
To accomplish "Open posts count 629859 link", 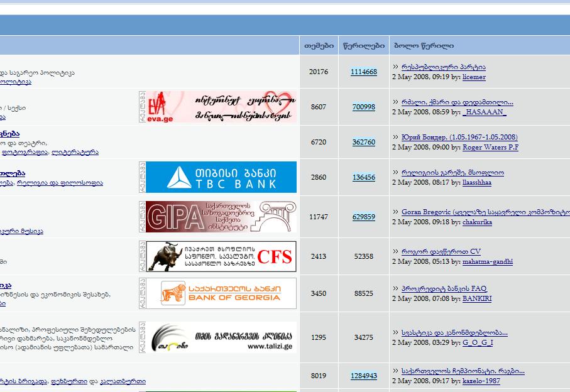I will pos(363,217).
